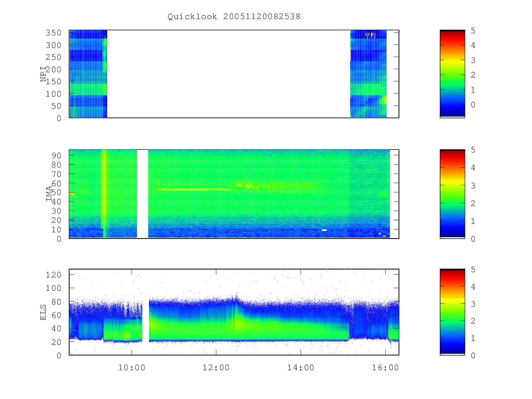532x399 pixels.
Task: Click the 16:00 time axis label
Action: tap(385, 368)
